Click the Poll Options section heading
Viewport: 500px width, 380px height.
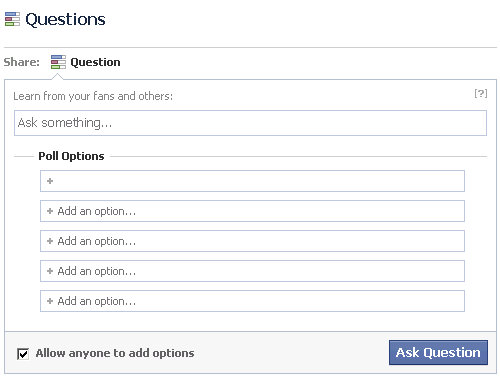(71, 156)
